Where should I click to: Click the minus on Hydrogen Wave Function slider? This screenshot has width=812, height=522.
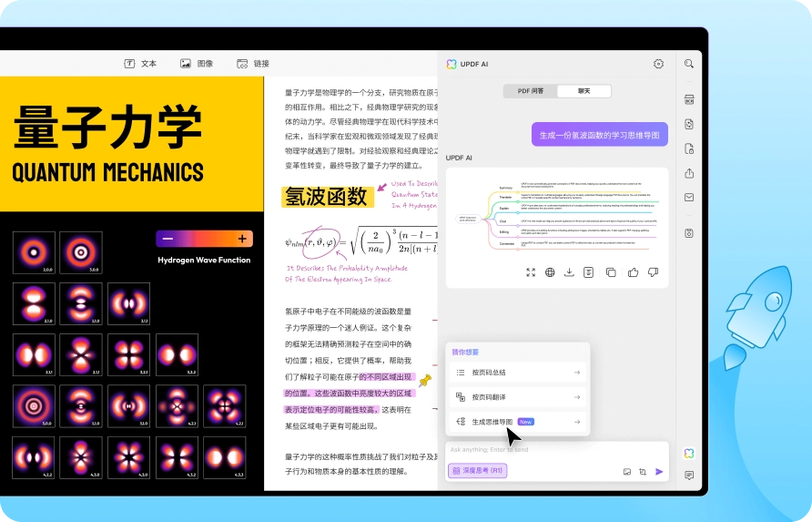(x=167, y=239)
